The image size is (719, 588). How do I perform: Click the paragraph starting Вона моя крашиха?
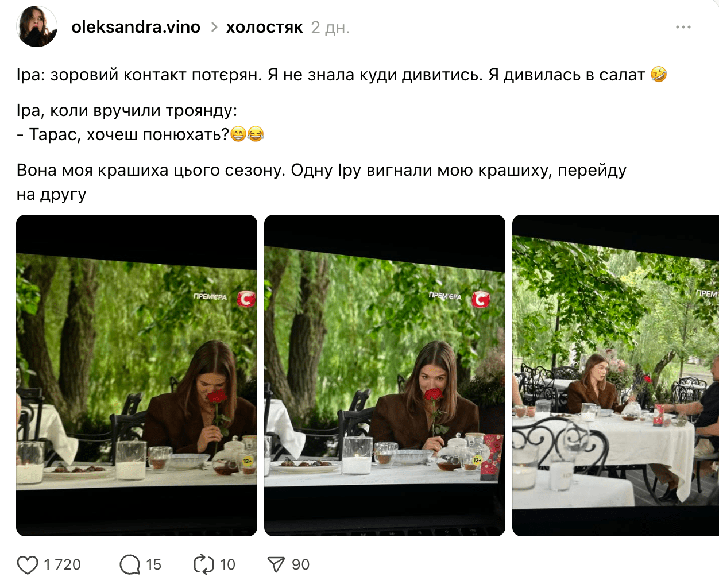[x=322, y=182]
